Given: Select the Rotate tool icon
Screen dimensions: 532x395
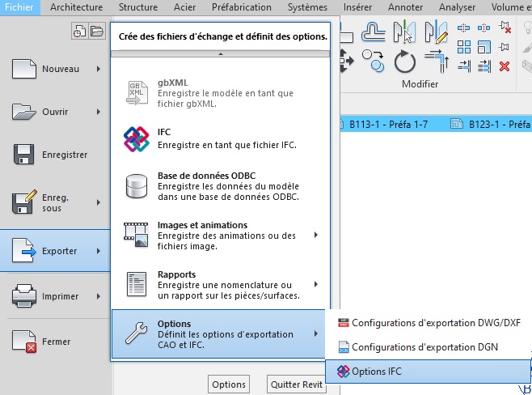Looking at the screenshot, I should (404, 62).
